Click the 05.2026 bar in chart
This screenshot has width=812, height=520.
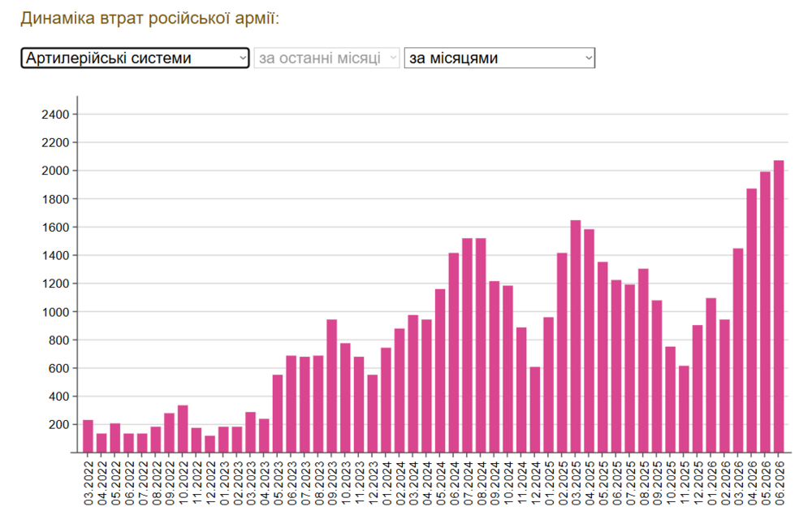tap(766, 312)
